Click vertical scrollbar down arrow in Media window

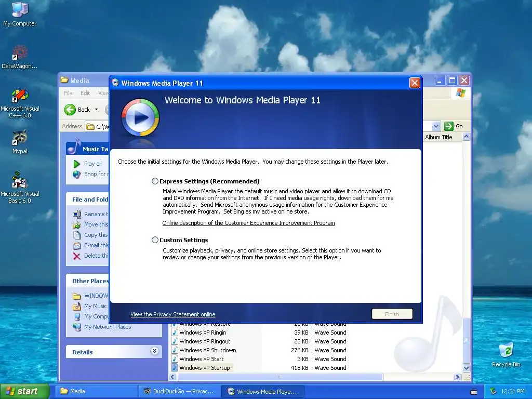[466, 368]
